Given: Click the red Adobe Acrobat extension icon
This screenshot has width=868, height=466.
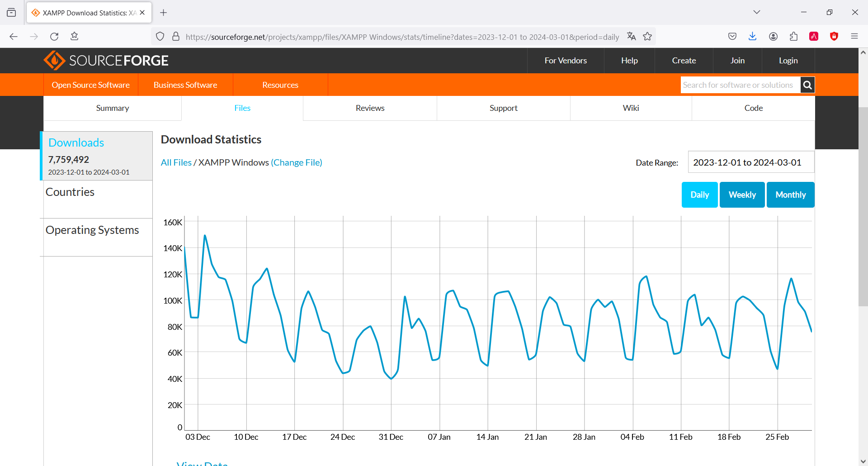Looking at the screenshot, I should [x=814, y=37].
